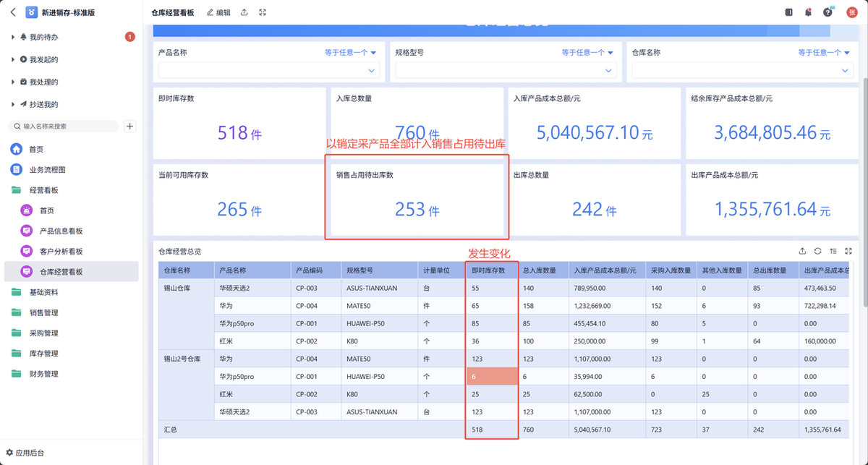This screenshot has height=465, width=868.
Task: Expand 我发起的 section
Action: tap(13, 59)
